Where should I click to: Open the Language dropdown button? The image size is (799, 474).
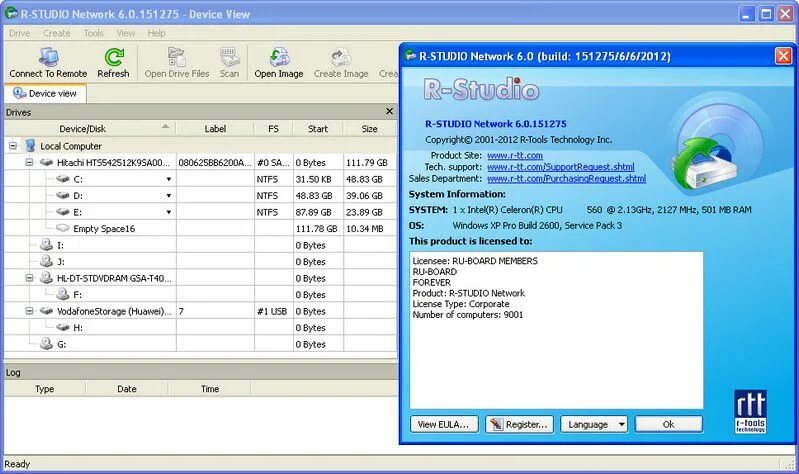pyautogui.click(x=594, y=424)
